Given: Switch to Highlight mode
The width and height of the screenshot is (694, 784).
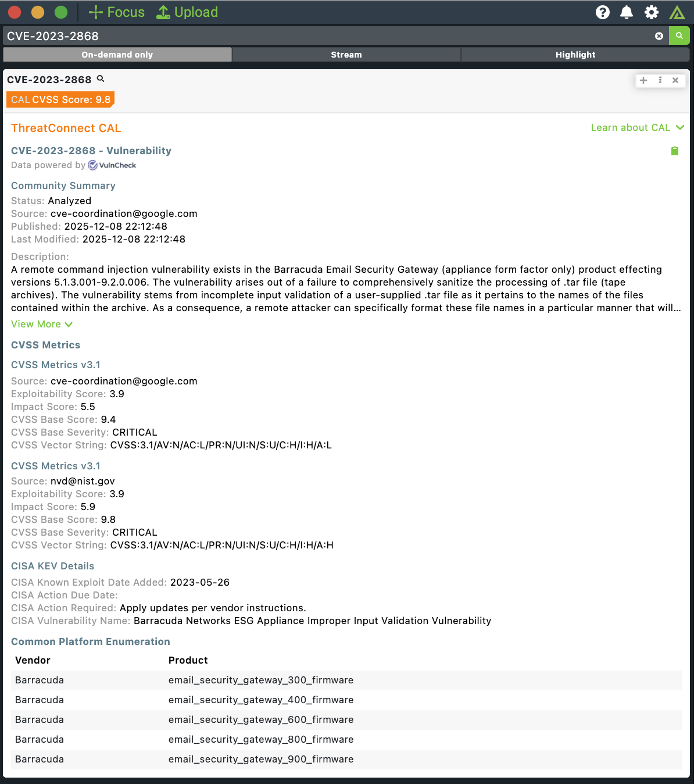Looking at the screenshot, I should tap(575, 54).
